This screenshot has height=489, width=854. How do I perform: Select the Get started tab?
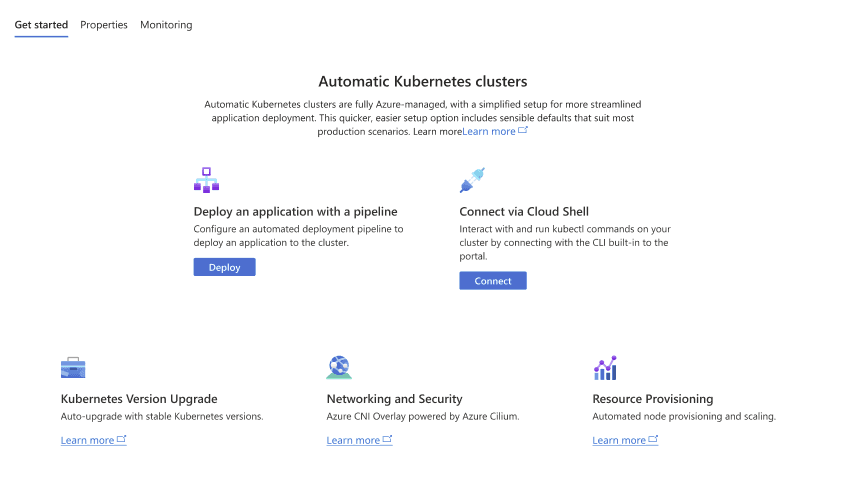coord(41,25)
